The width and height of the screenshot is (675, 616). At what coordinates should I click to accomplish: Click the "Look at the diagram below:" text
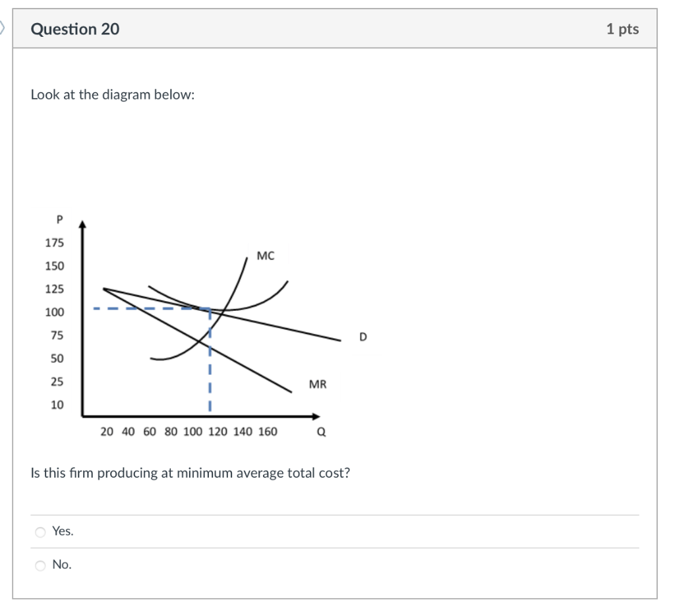click(112, 94)
